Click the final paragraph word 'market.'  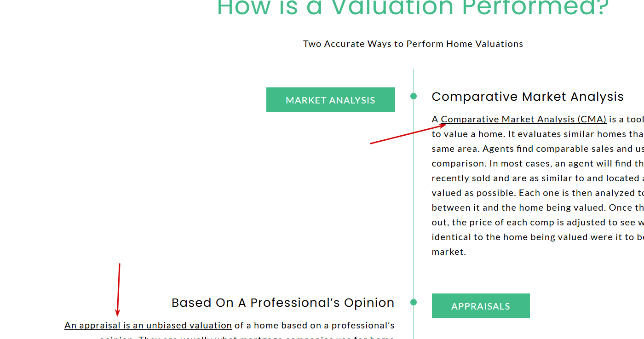pos(449,252)
